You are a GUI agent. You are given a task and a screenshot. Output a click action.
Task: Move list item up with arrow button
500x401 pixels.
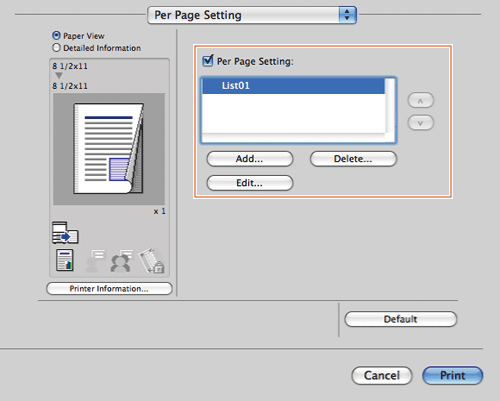421,100
